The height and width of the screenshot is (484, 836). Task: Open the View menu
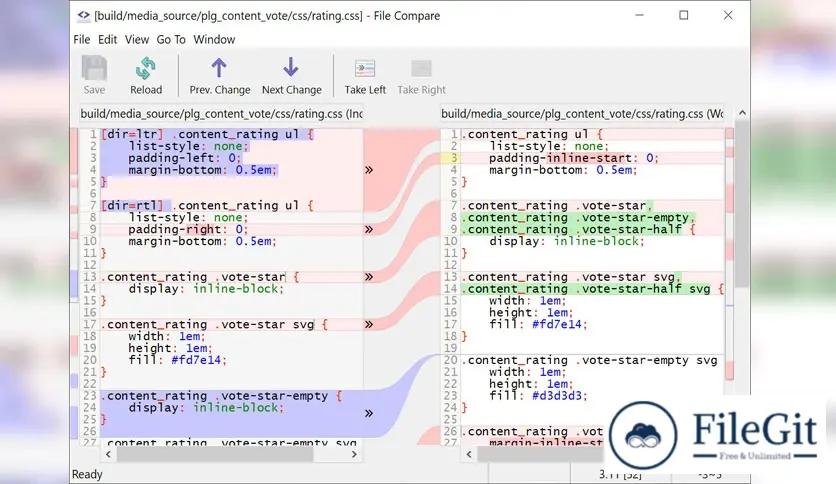(137, 40)
